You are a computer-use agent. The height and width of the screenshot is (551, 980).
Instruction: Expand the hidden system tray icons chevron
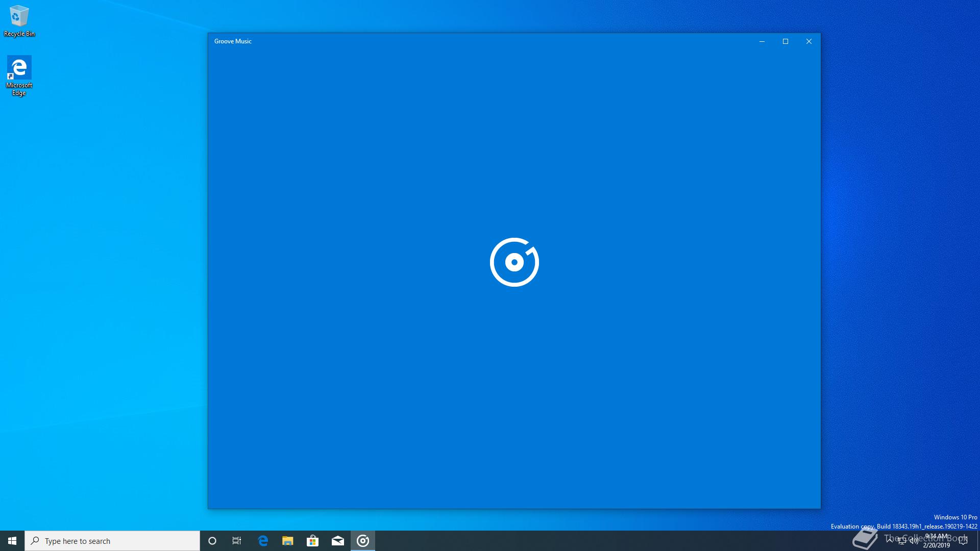pyautogui.click(x=890, y=540)
